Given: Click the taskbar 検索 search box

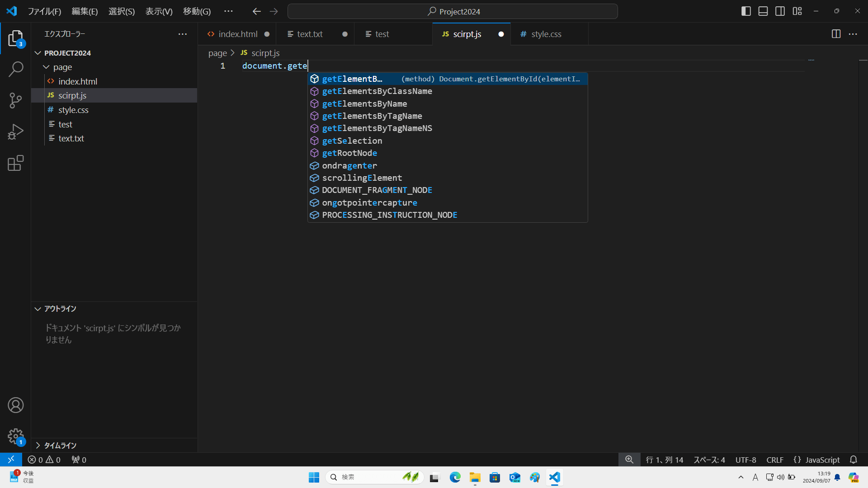Looking at the screenshot, I should point(374,477).
